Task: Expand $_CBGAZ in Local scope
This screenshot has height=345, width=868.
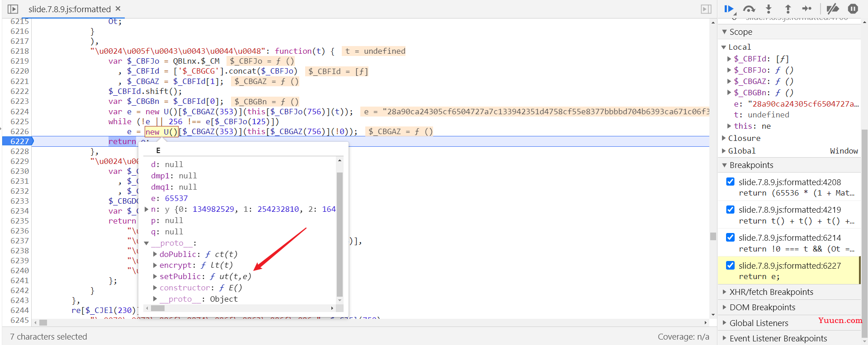Action: click(x=729, y=81)
